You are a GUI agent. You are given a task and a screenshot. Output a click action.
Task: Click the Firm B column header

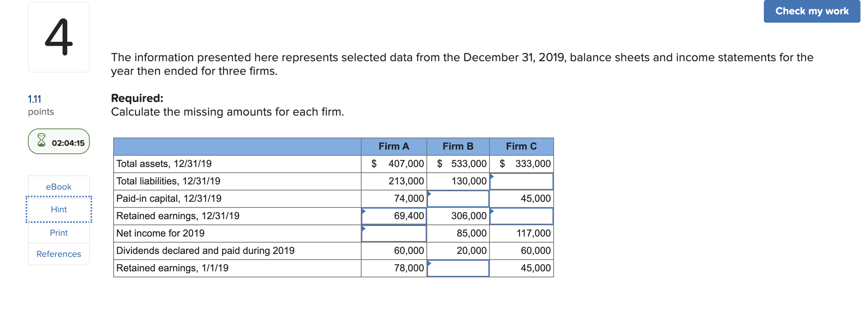[458, 146]
